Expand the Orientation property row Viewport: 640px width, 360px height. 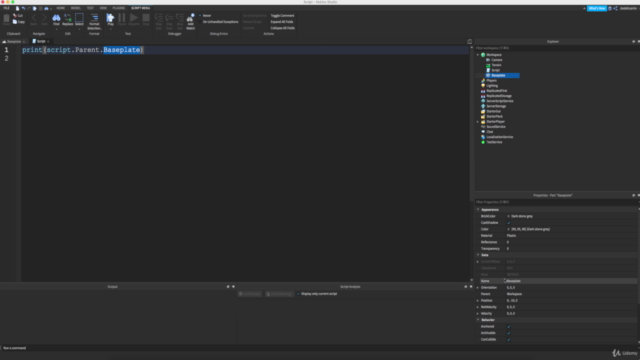pos(478,287)
